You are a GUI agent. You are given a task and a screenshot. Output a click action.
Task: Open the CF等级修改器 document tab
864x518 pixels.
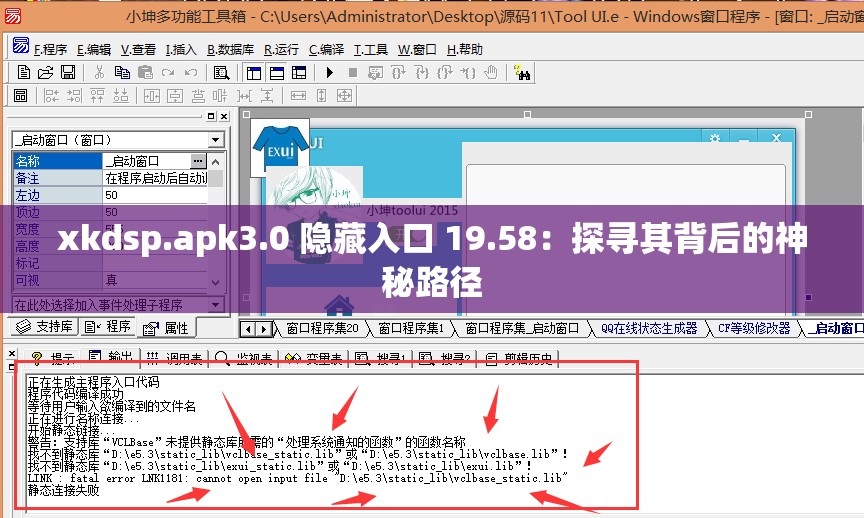pos(754,328)
